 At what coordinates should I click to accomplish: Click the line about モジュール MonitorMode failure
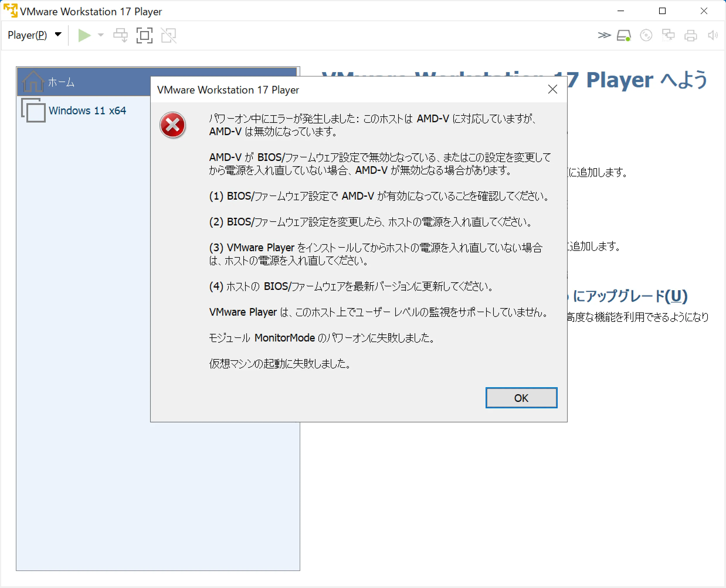click(x=322, y=338)
